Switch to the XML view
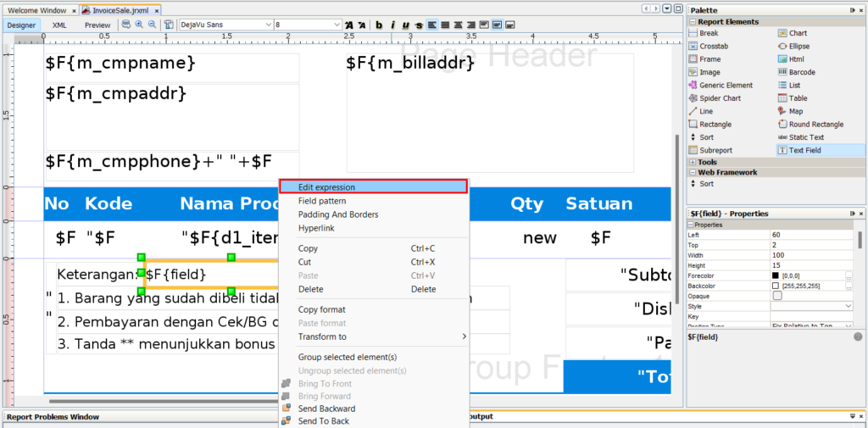 pos(59,25)
